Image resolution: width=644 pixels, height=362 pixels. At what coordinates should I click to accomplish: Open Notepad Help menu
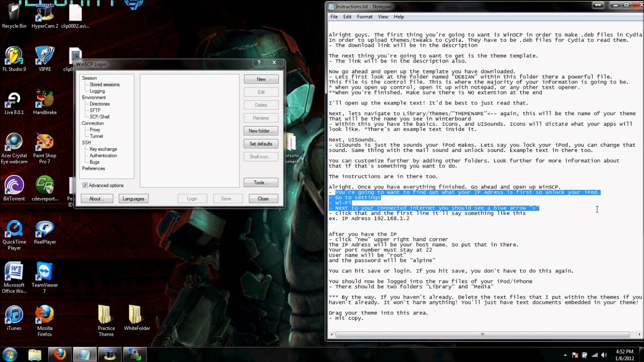point(398,17)
